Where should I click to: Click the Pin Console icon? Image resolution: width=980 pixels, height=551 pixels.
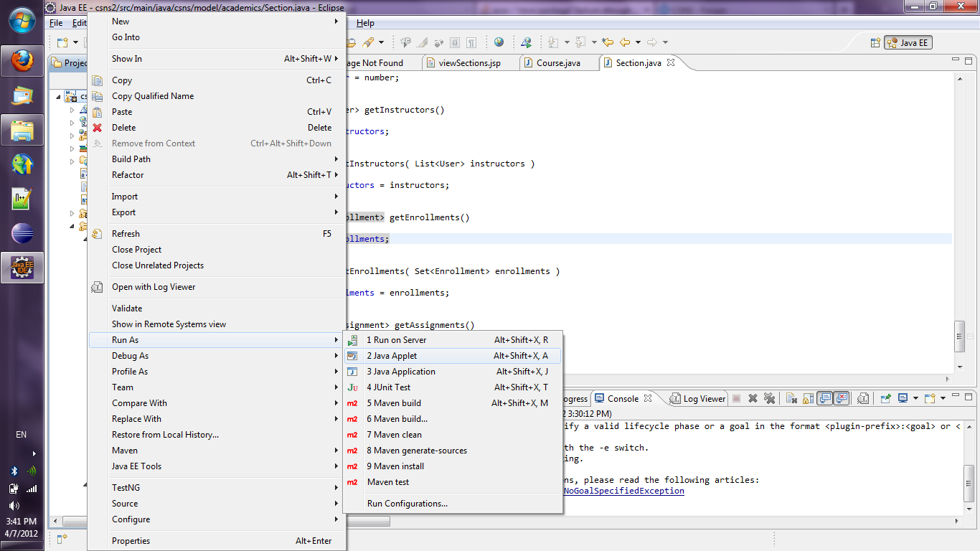(885, 398)
